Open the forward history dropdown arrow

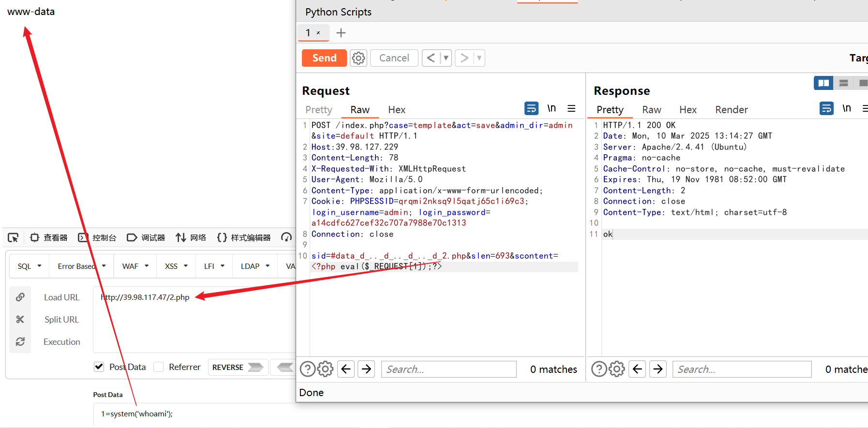point(479,58)
